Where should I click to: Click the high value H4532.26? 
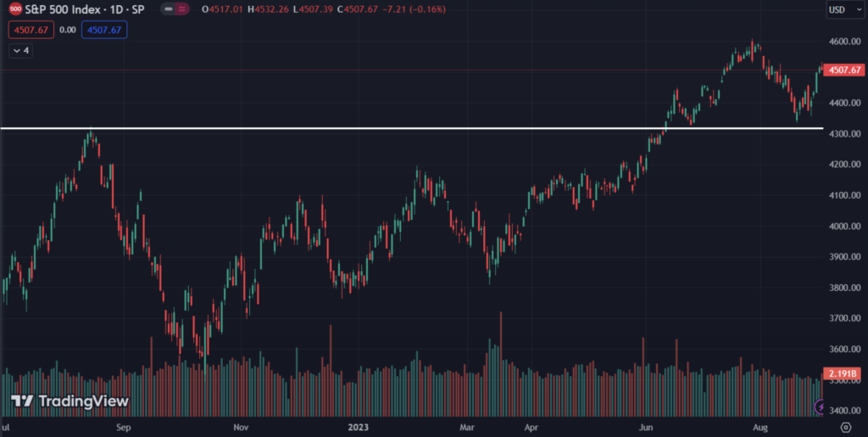[x=269, y=9]
